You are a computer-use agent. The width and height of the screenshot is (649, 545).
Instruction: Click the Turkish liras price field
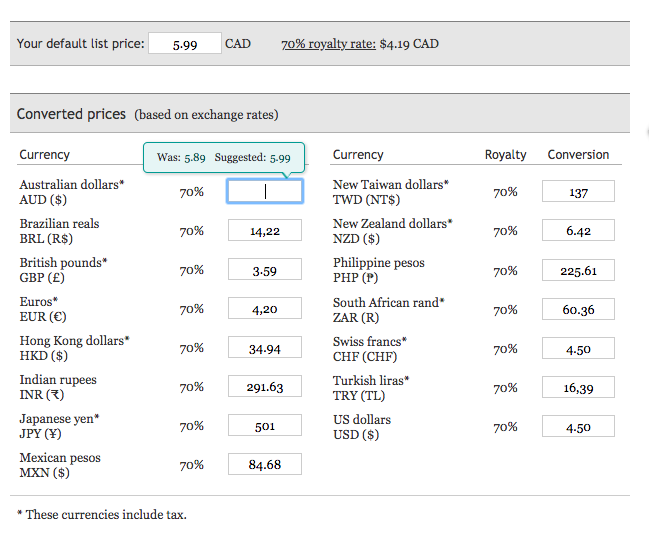click(578, 388)
